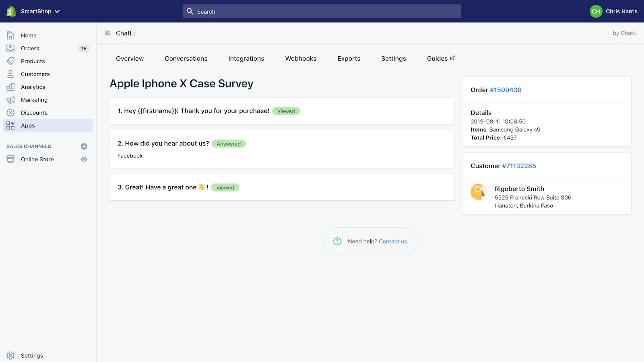Click the Viewed badge on question 3

tap(225, 187)
